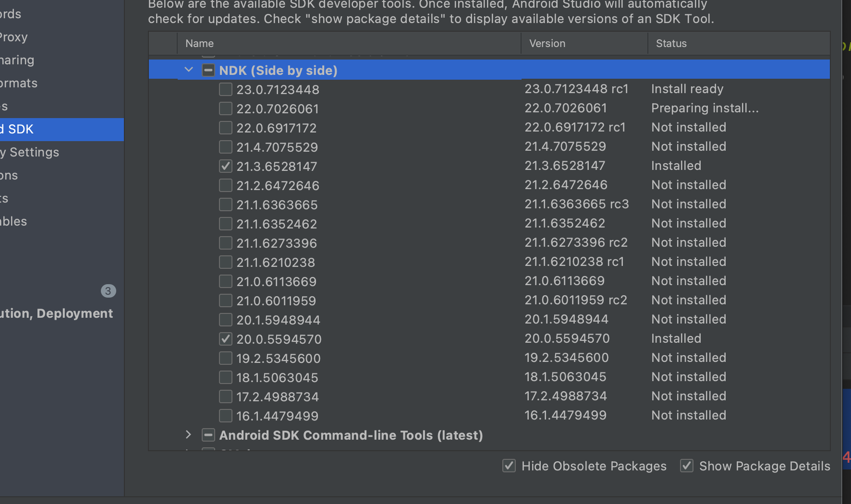Click the Status column header
This screenshot has width=851, height=504.
click(671, 43)
